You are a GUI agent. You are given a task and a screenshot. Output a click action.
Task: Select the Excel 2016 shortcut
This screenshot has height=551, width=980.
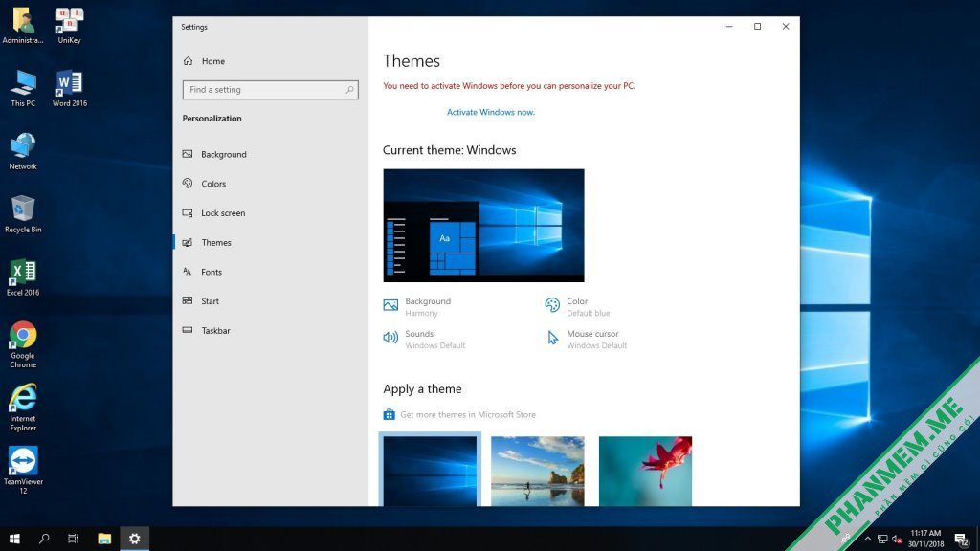[23, 278]
